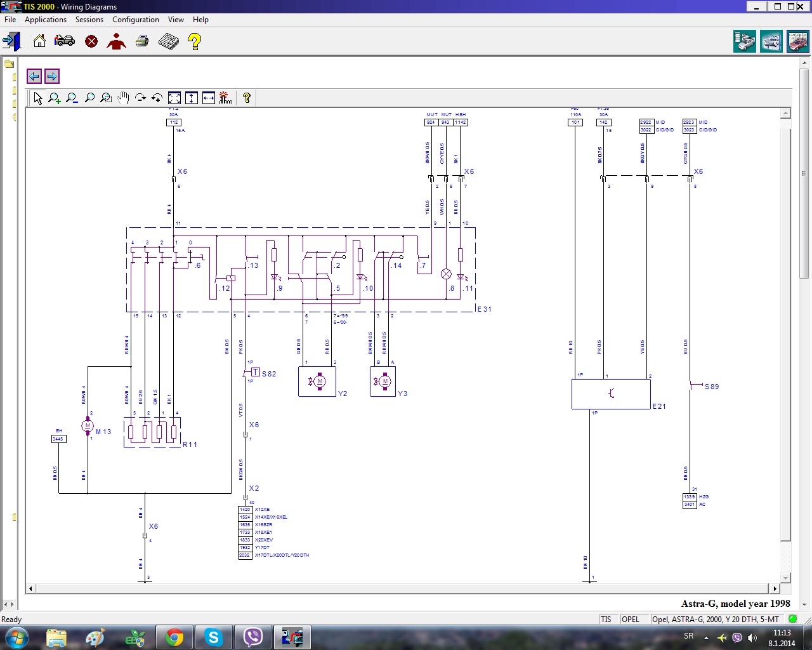Click the dark red person icon
The height and width of the screenshot is (650, 812).
click(117, 41)
